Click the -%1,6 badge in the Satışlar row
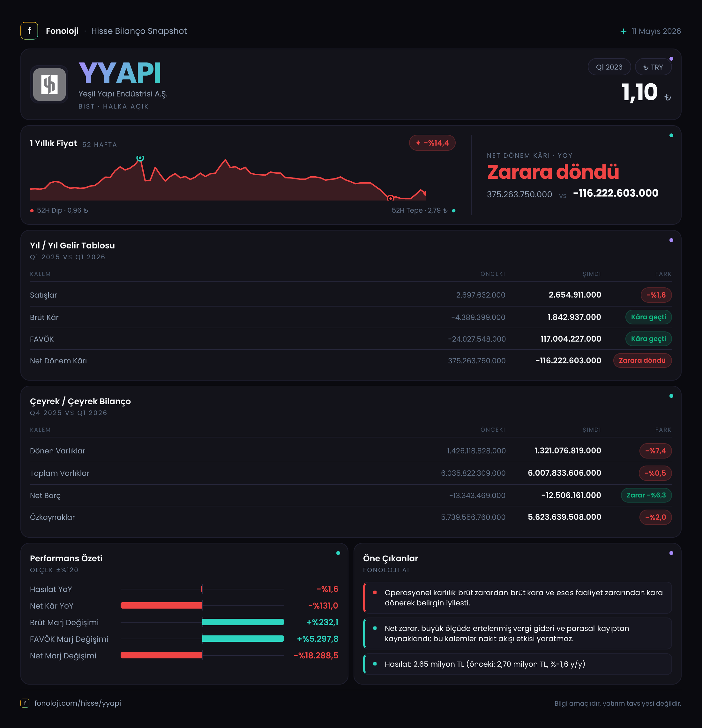The image size is (702, 728). coord(656,295)
